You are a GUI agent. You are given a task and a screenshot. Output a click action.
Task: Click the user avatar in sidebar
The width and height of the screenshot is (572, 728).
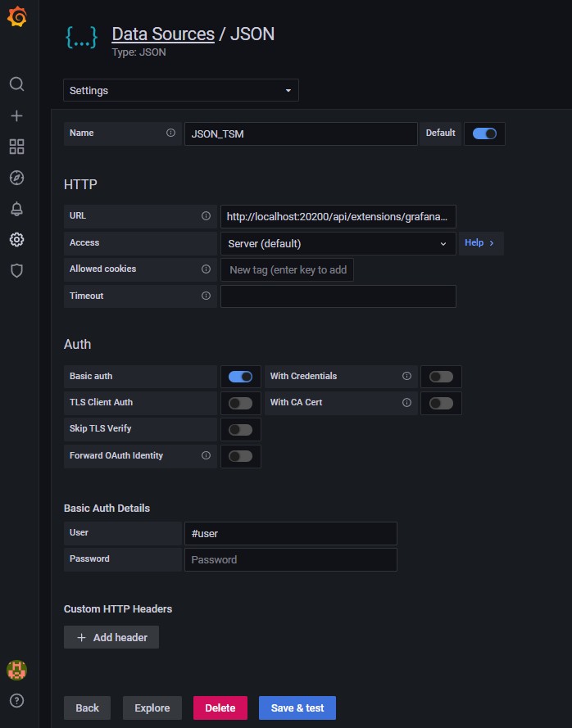click(16, 669)
